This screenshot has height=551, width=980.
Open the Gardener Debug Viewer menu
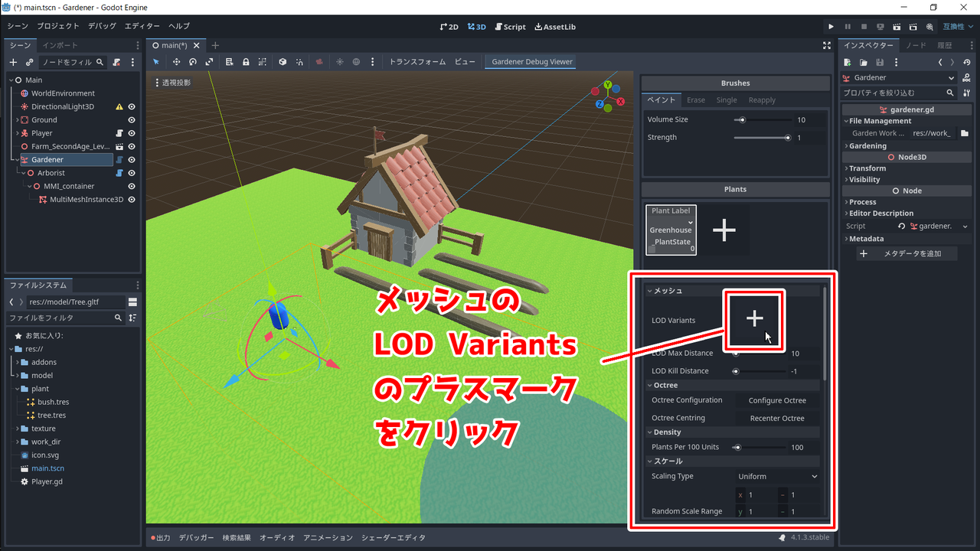(531, 62)
